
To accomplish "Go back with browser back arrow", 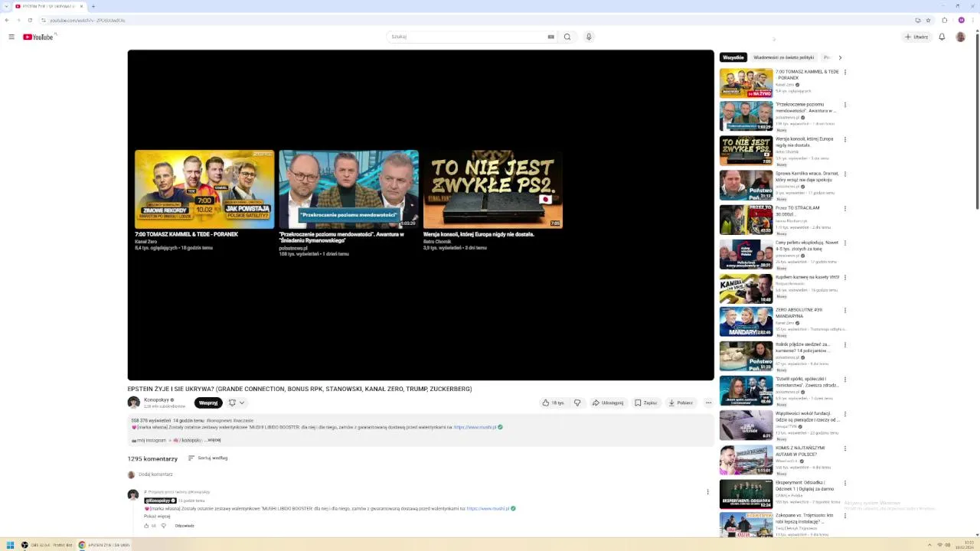I will [x=7, y=20].
